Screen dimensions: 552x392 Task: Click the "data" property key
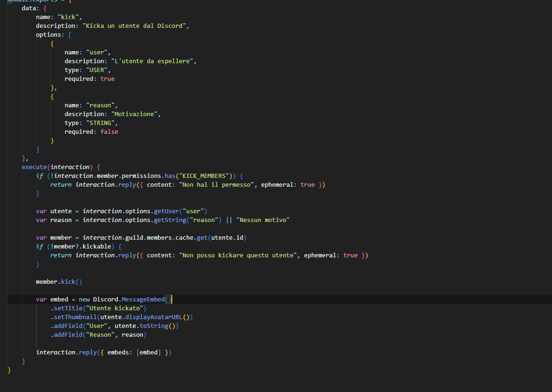click(x=29, y=8)
